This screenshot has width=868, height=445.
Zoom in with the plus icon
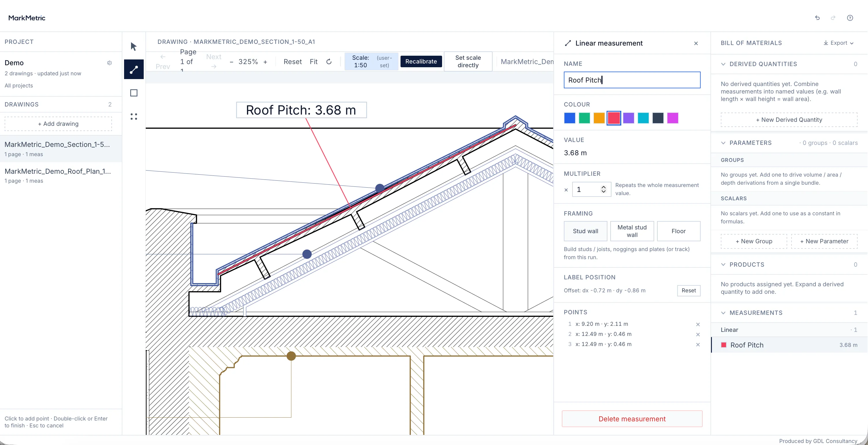(x=265, y=62)
